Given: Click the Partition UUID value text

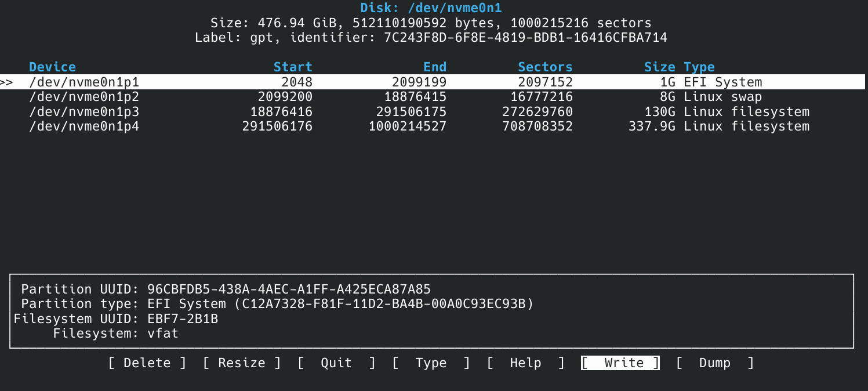Looking at the screenshot, I should (289, 289).
